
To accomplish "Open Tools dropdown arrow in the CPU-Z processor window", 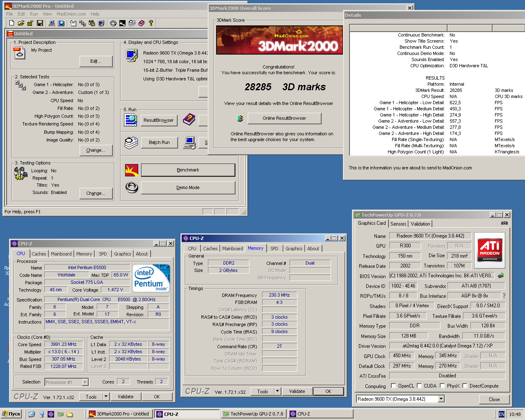I will pos(106,397).
